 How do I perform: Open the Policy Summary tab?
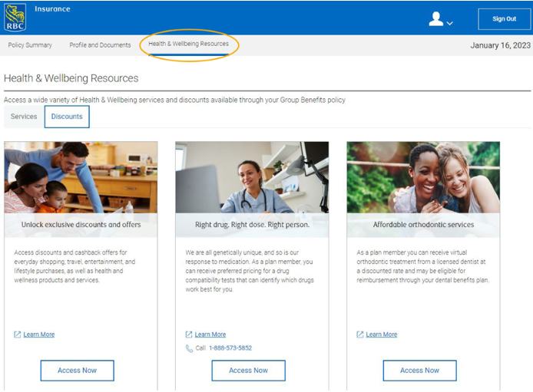coord(30,45)
